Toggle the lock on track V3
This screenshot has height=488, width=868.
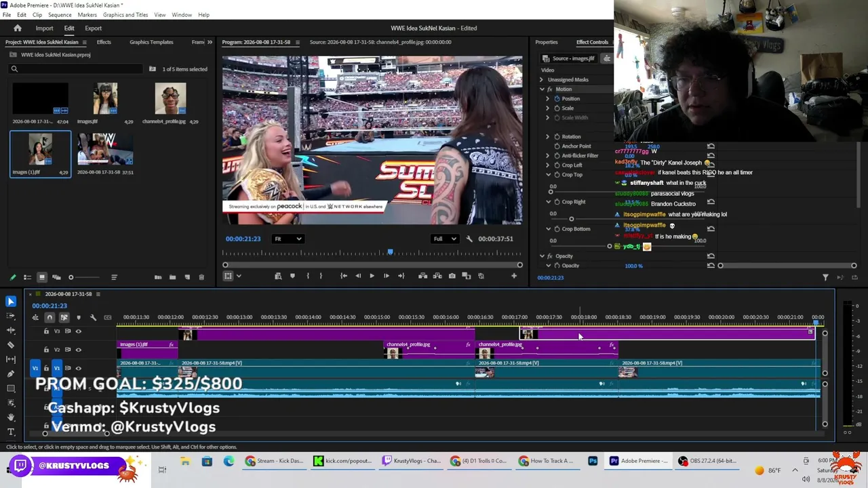tap(46, 331)
